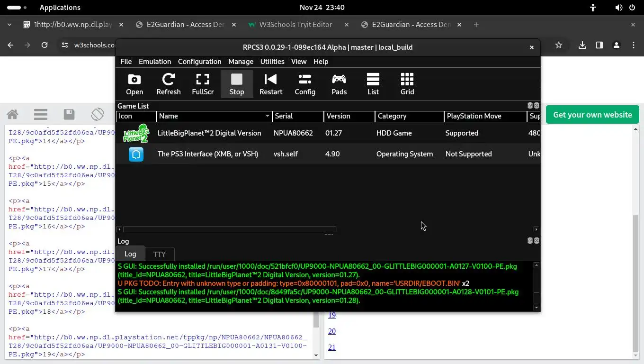Select the PS3 Interface XMB icon
Viewport: 644px width, 364px height.
pos(136,154)
